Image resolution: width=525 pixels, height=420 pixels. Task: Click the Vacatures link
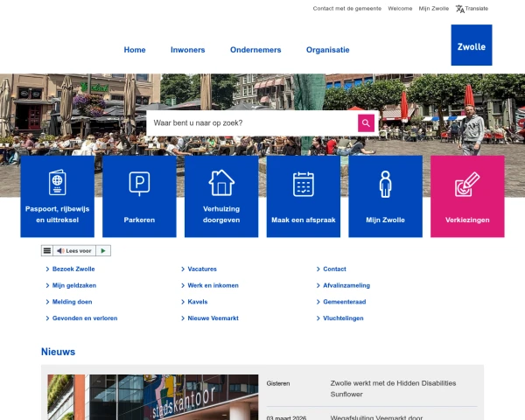tap(202, 269)
